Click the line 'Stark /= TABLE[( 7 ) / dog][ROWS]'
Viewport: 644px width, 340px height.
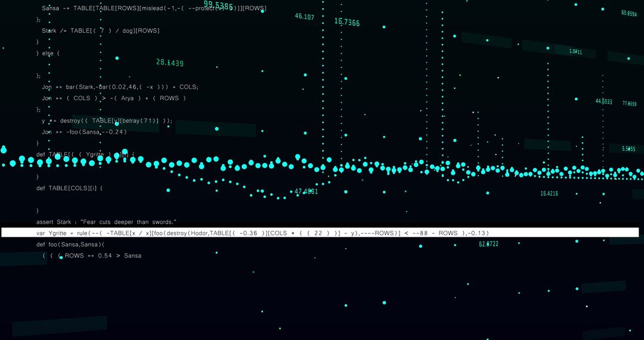tap(101, 31)
